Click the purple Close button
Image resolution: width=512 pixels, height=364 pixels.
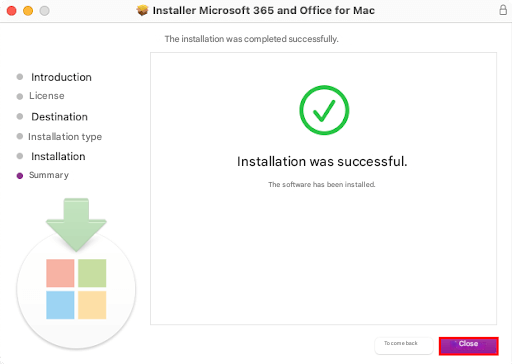[468, 346]
